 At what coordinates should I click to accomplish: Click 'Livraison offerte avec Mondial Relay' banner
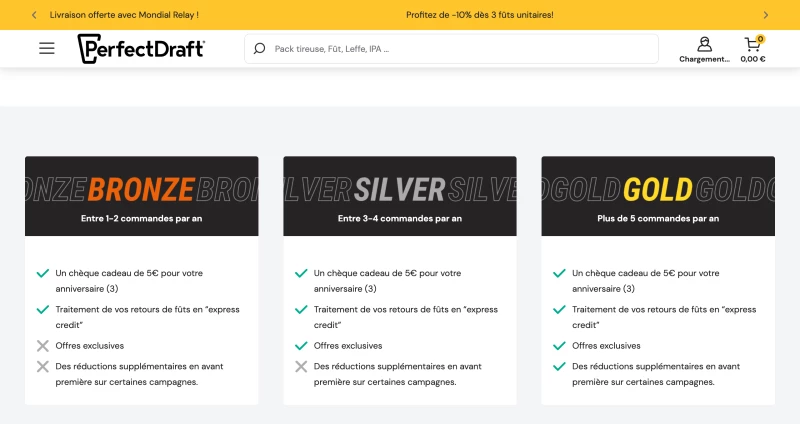pos(124,15)
